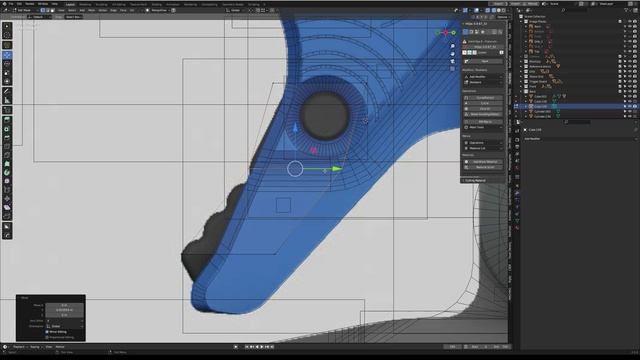
Task: Open the Select menu in viewport header
Action: (72, 10)
